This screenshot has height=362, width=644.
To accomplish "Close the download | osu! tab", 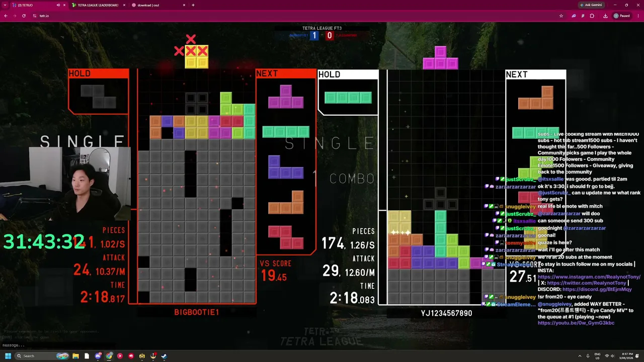I will click(184, 5).
